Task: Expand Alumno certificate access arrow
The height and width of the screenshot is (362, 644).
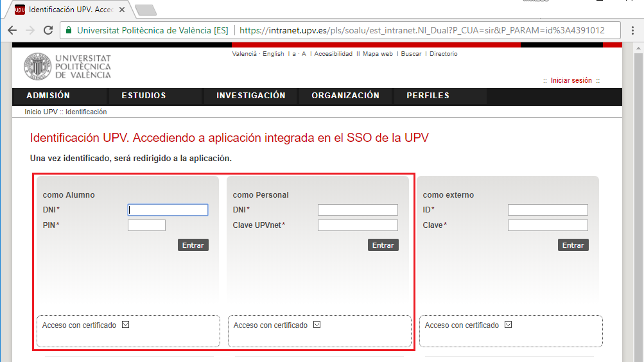Action: point(126,325)
